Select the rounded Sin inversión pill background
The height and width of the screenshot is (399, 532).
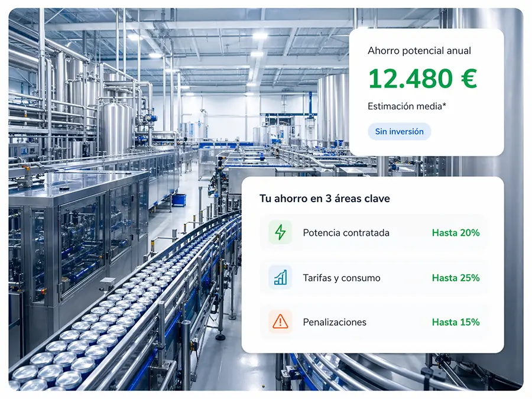coord(399,131)
